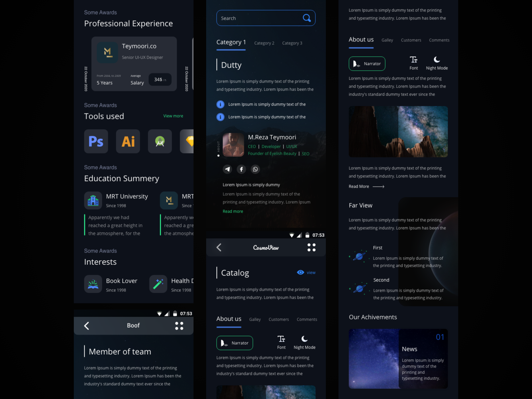Click the search magnifier icon

click(307, 18)
